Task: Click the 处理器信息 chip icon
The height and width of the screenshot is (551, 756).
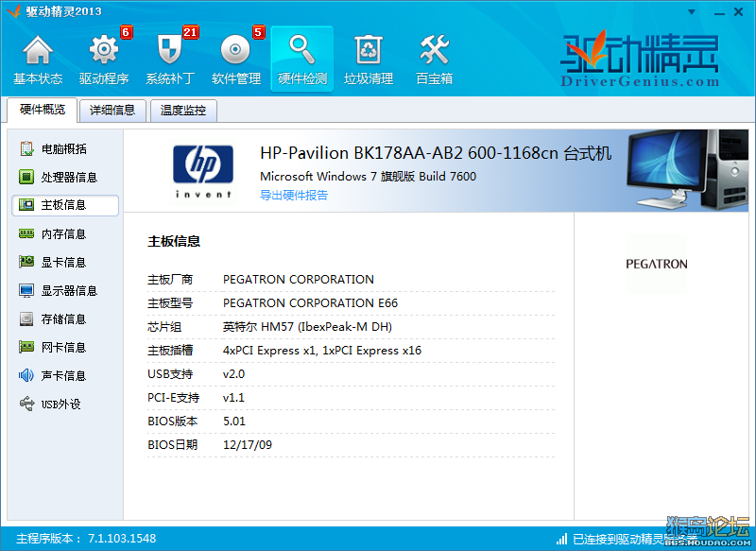Action: click(26, 177)
